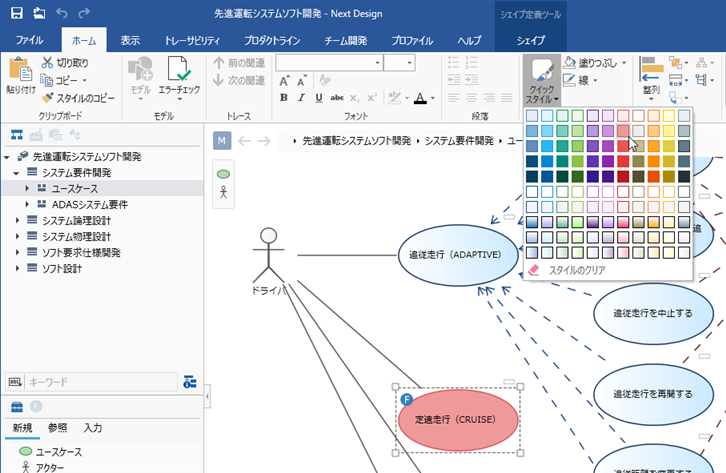Click the Quick Style (クイックスタイル) button

coord(541,78)
